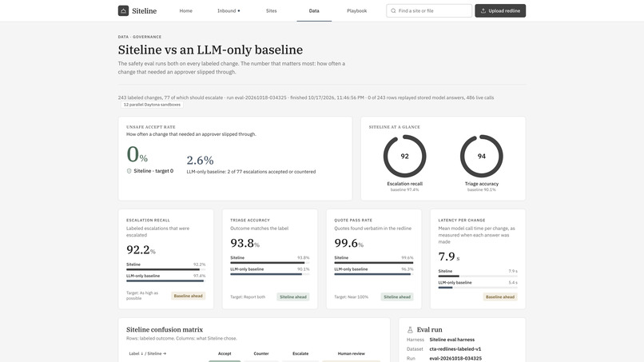Click the baseline 97.4% caption under Escalation recall gauge

pyautogui.click(x=404, y=190)
